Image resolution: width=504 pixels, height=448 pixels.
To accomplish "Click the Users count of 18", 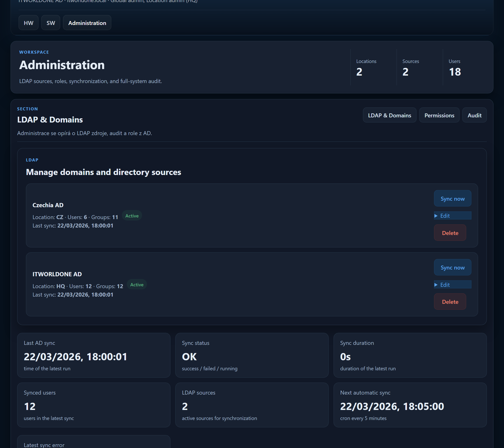I will pos(455,72).
